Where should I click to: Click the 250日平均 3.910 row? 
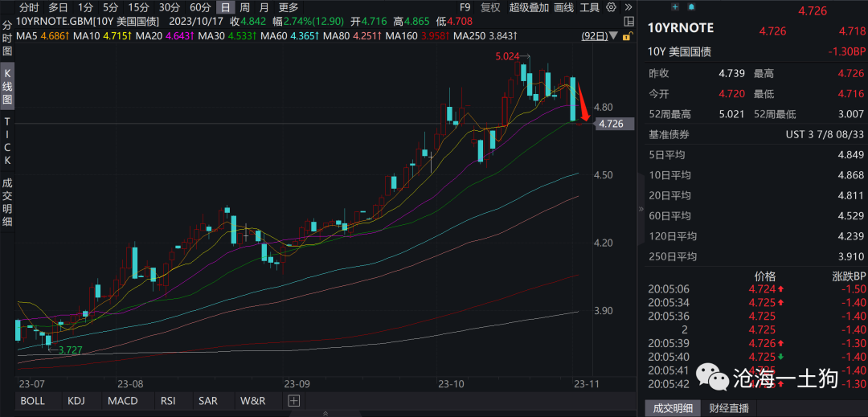pos(755,256)
